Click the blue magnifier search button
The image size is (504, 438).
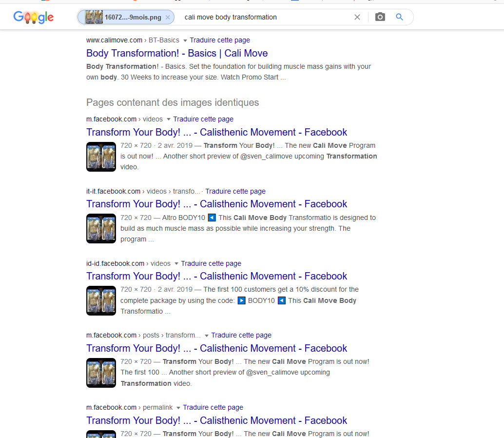(x=399, y=17)
